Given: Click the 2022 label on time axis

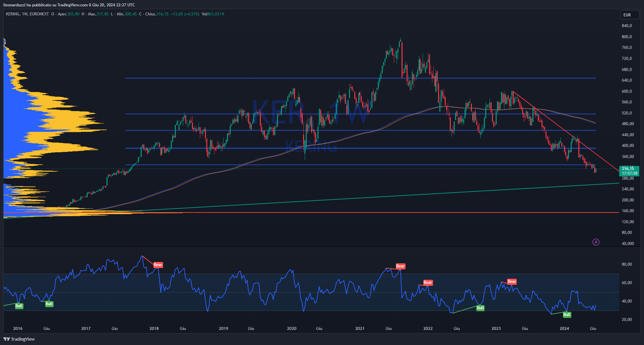Looking at the screenshot, I should 428,328.
